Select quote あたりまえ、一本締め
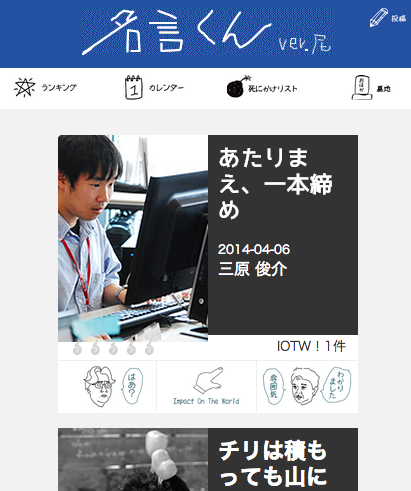 coord(275,184)
